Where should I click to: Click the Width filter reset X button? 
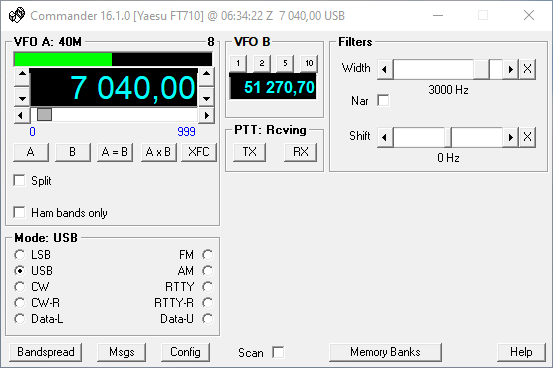tap(527, 69)
